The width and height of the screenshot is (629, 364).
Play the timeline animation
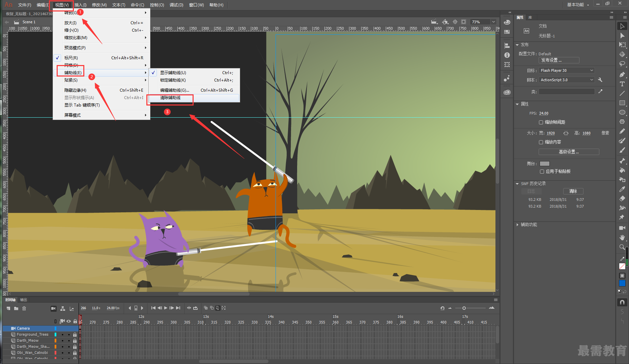pos(166,308)
